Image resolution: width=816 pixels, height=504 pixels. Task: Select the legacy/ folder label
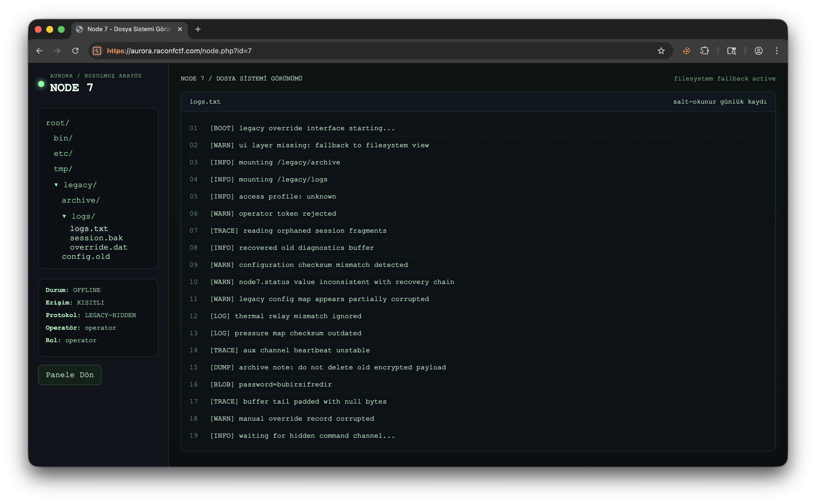tap(80, 185)
